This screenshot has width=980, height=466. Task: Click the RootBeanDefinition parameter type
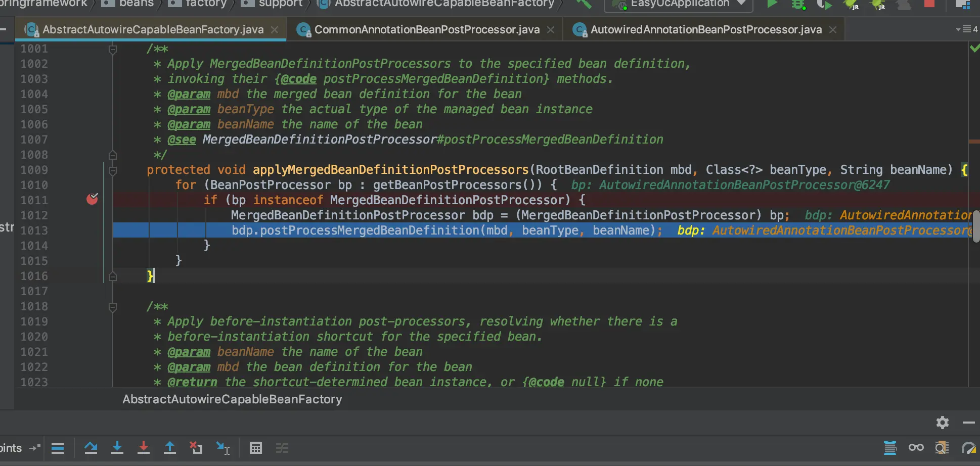599,170
